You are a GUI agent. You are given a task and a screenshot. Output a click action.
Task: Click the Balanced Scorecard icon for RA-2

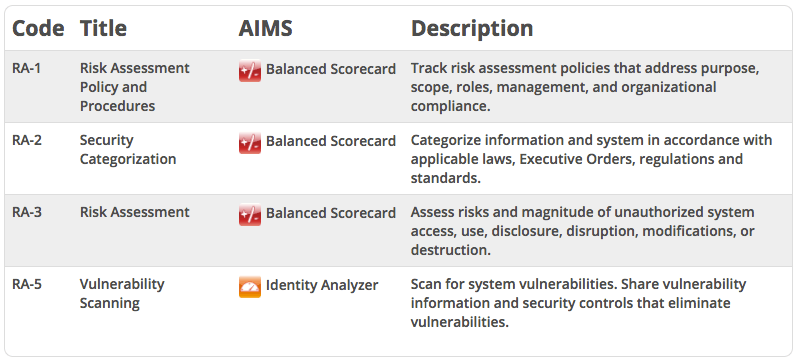249,143
